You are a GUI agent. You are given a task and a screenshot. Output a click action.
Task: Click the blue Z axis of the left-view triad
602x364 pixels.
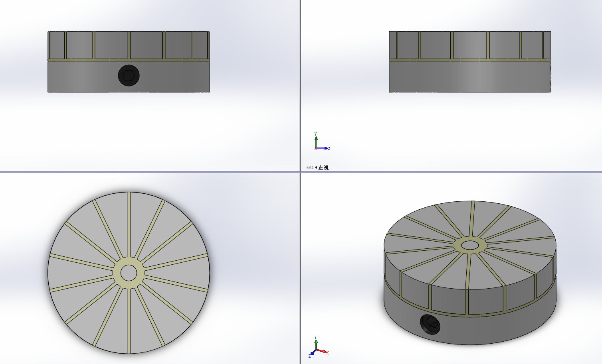click(323, 148)
